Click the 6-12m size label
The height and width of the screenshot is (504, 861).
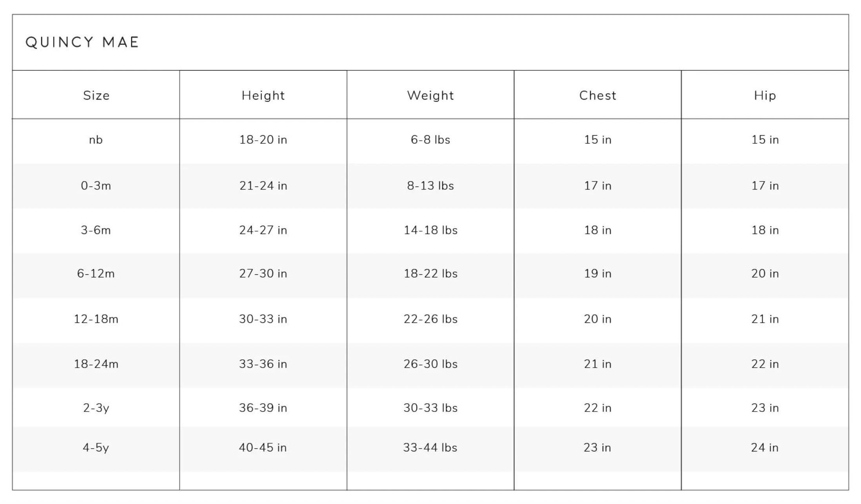coord(96,274)
